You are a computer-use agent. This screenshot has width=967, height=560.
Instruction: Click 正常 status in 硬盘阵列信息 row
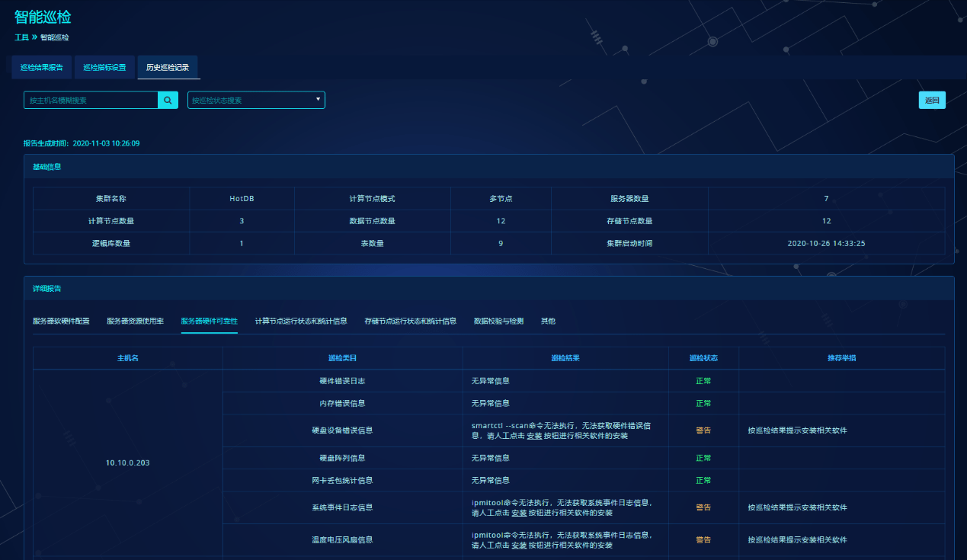coord(703,458)
